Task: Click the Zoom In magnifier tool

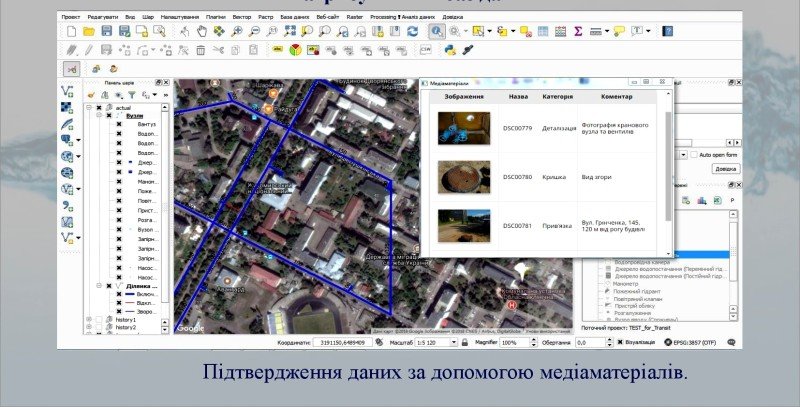Action: [x=237, y=32]
